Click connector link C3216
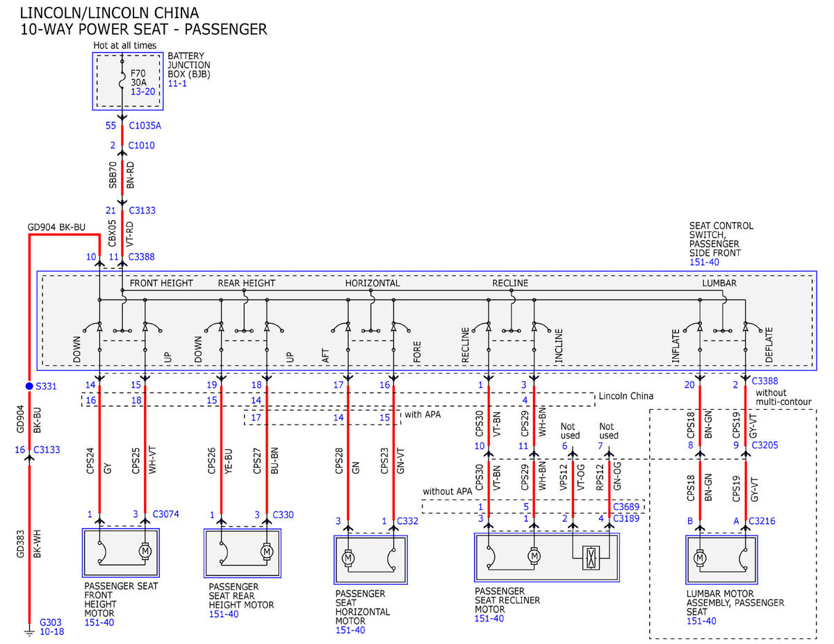834x644 pixels. [764, 520]
